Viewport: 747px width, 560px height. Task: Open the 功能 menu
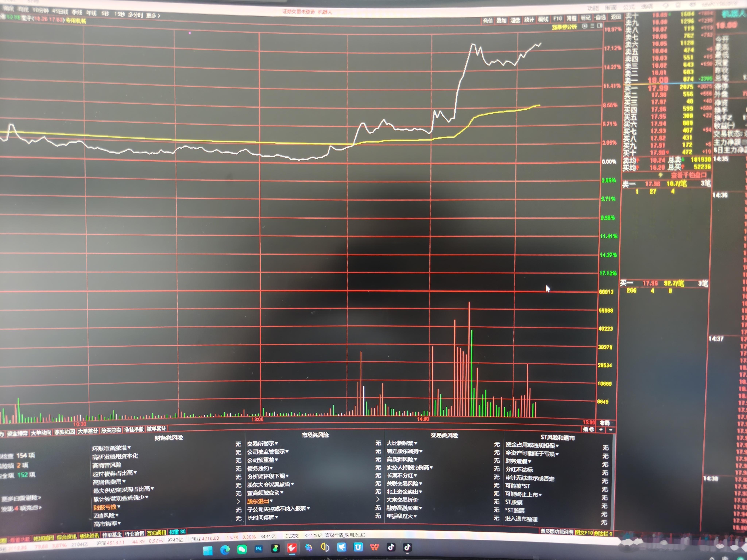coord(593,8)
